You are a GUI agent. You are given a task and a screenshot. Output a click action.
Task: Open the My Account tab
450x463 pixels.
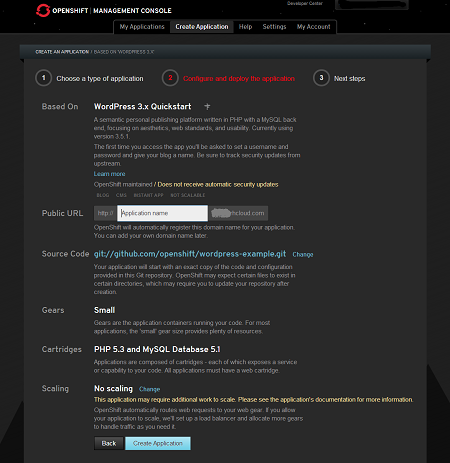tap(314, 27)
